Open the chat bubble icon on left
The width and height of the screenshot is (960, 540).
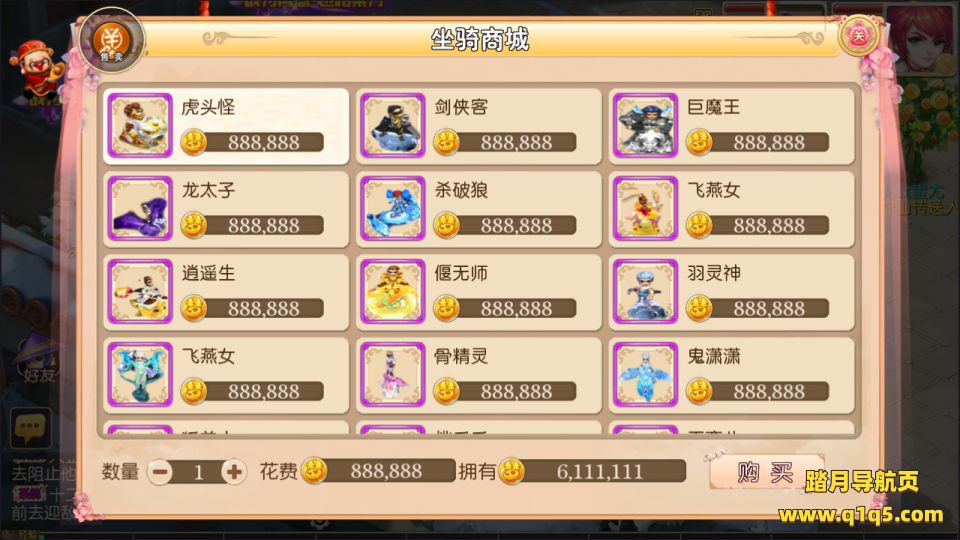click(31, 427)
